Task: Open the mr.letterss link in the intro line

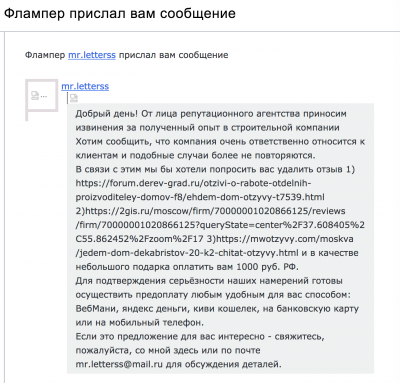Action: pos(92,55)
